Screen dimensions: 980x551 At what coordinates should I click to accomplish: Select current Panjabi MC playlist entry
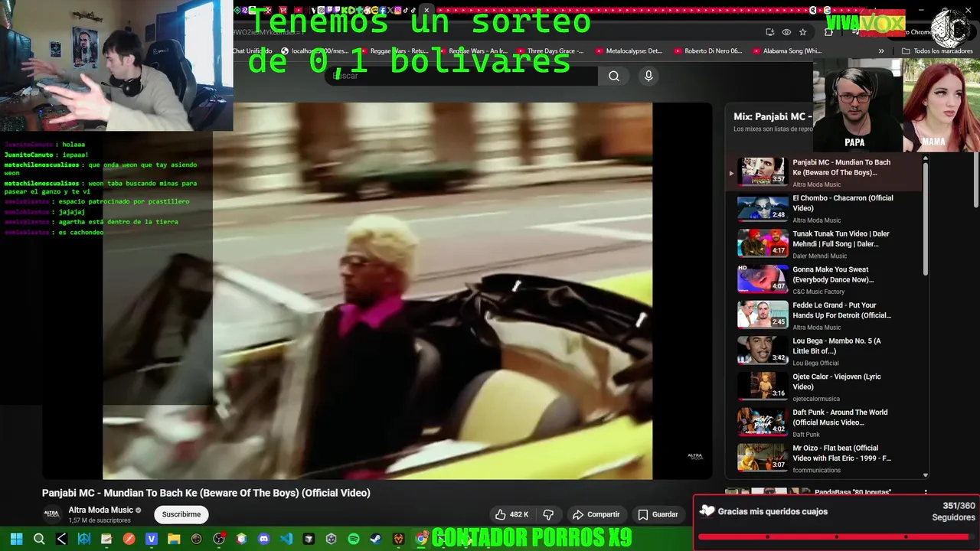pyautogui.click(x=823, y=172)
